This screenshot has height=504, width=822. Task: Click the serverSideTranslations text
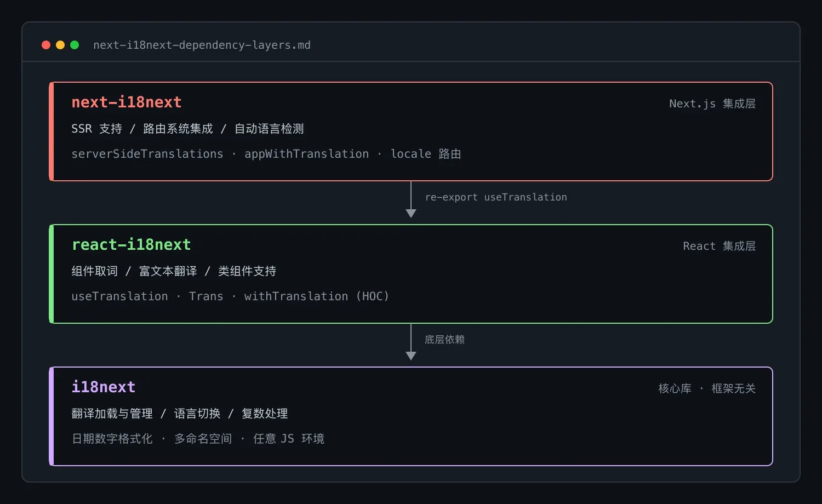click(147, 154)
